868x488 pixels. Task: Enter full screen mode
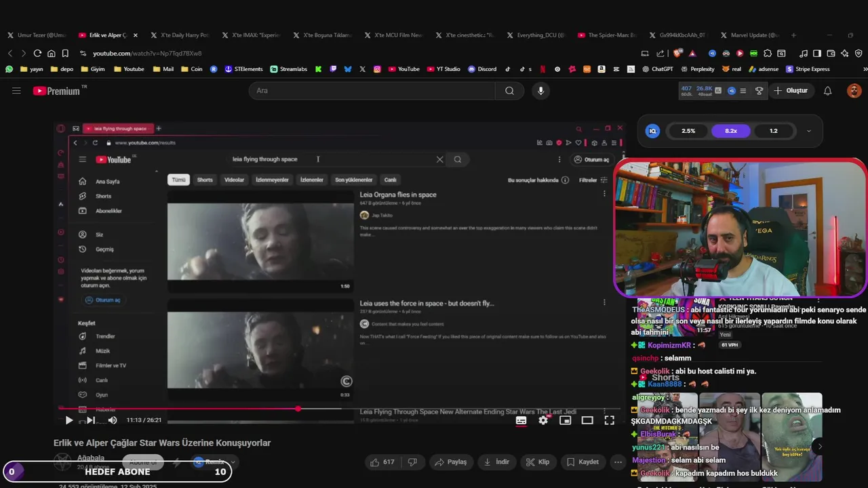[x=610, y=420]
